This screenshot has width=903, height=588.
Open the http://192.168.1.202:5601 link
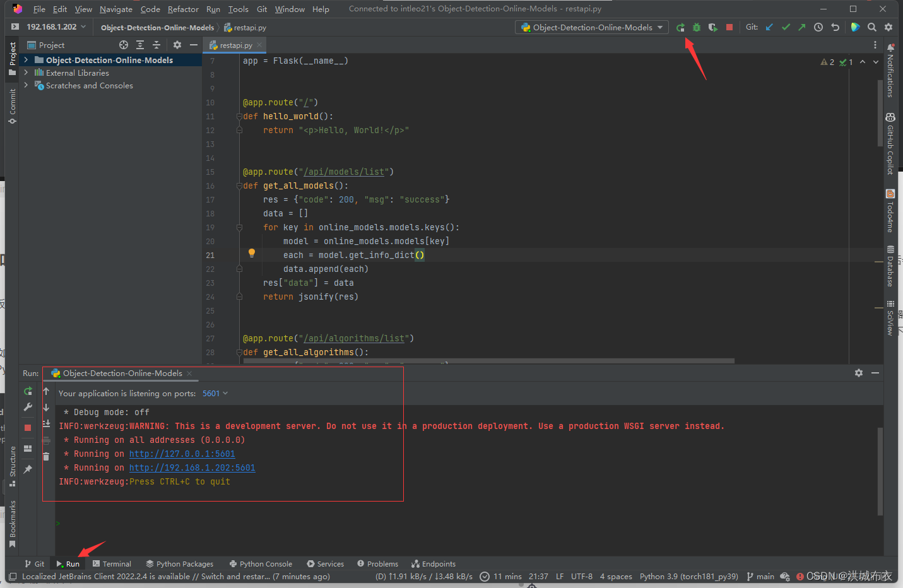(192, 467)
